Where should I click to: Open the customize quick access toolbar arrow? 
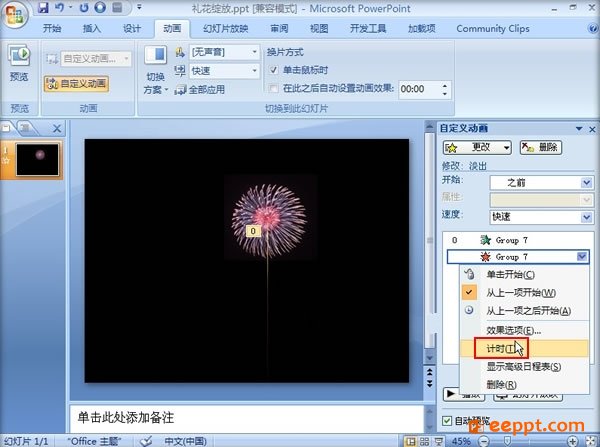pos(139,7)
